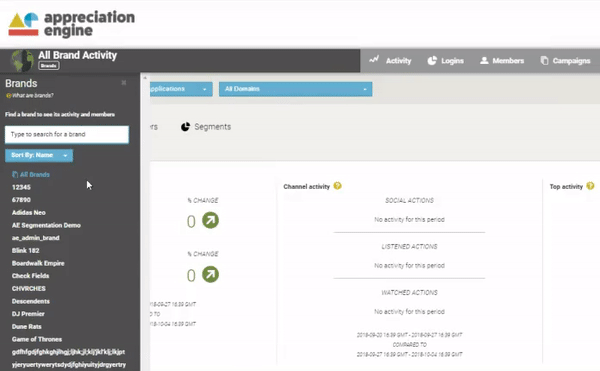Image resolution: width=600 pixels, height=371 pixels.
Task: Select All Brands in the brand list
Action: pyautogui.click(x=31, y=174)
